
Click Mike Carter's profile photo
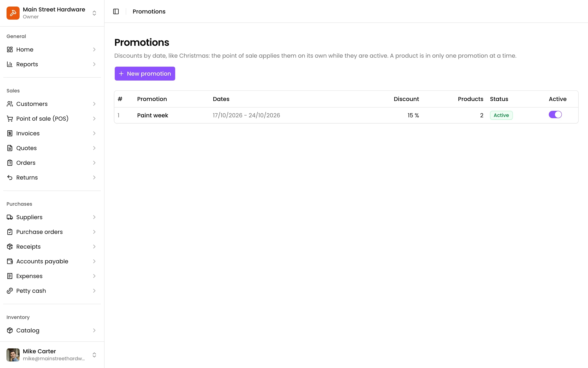point(13,355)
